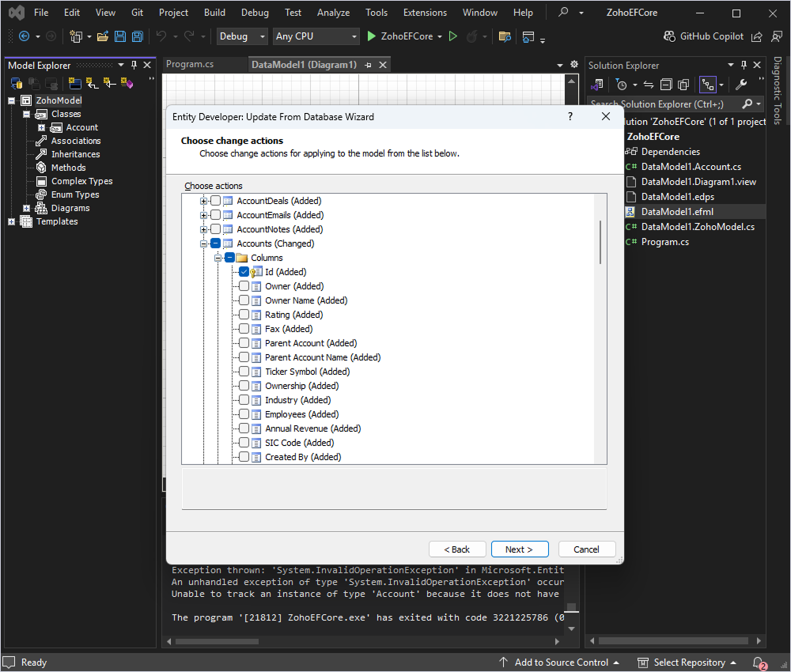This screenshot has width=791, height=672.
Task: Uncheck the Id (Added) column
Action: (244, 271)
